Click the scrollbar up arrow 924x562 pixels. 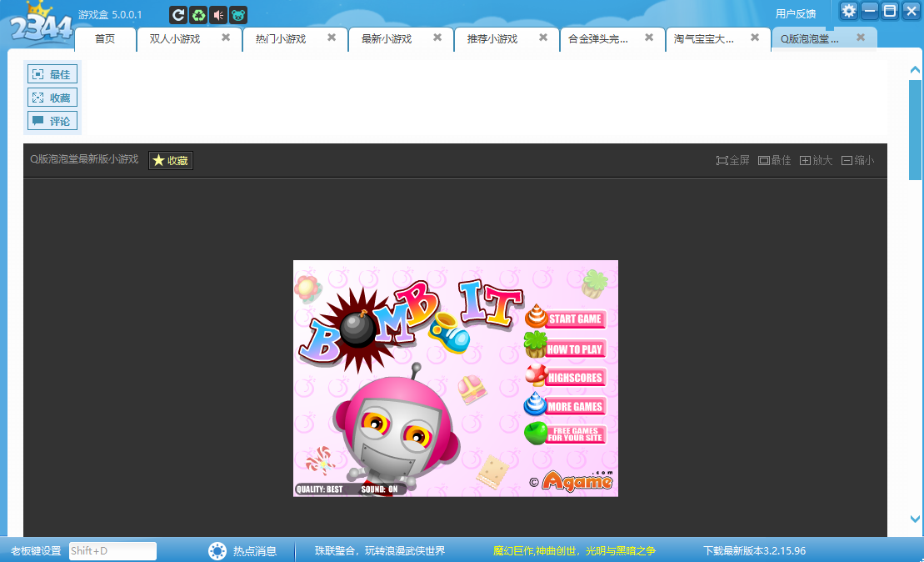click(x=915, y=69)
